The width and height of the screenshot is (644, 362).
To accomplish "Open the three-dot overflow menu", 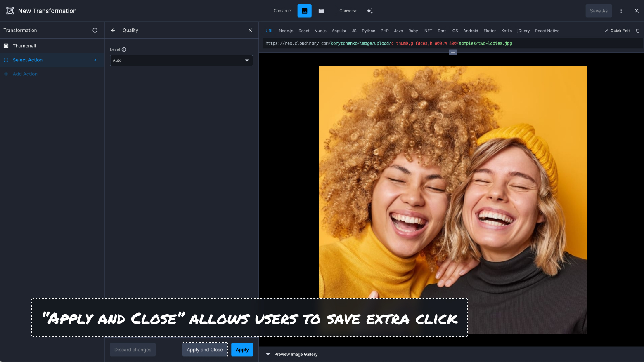I will tap(621, 11).
